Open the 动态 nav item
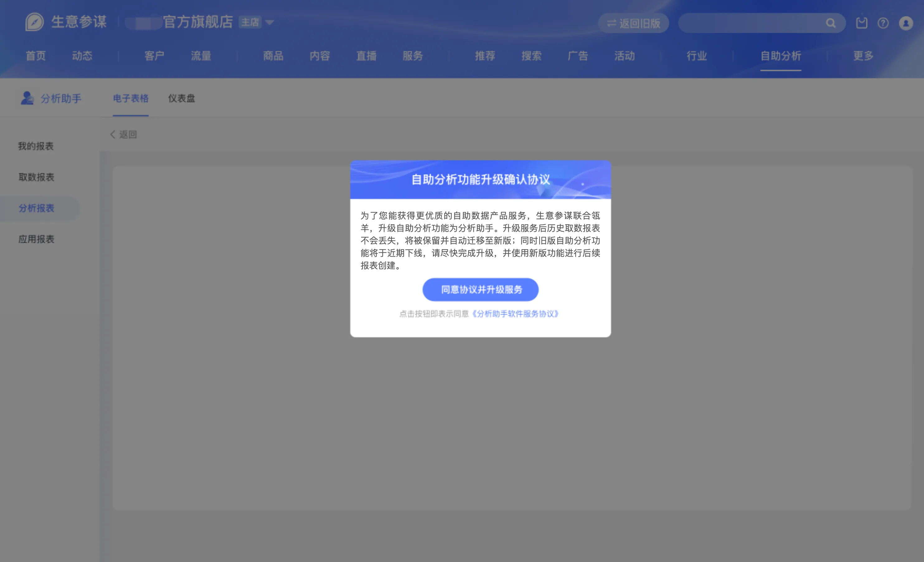The width and height of the screenshot is (924, 562). [x=82, y=56]
